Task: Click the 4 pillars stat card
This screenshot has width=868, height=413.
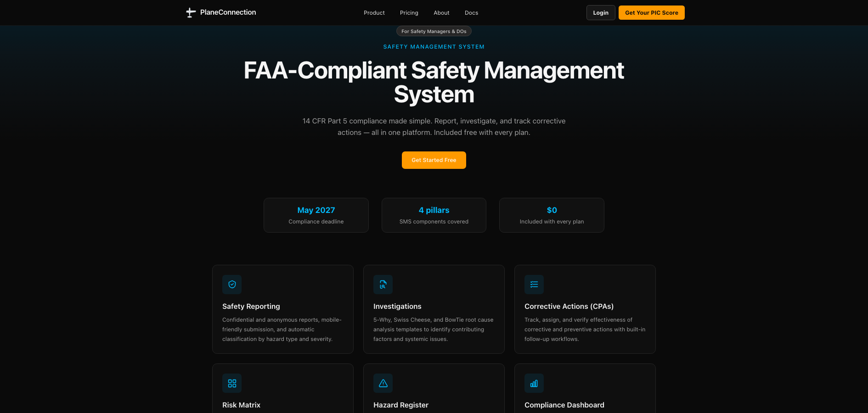Action: coord(434,215)
